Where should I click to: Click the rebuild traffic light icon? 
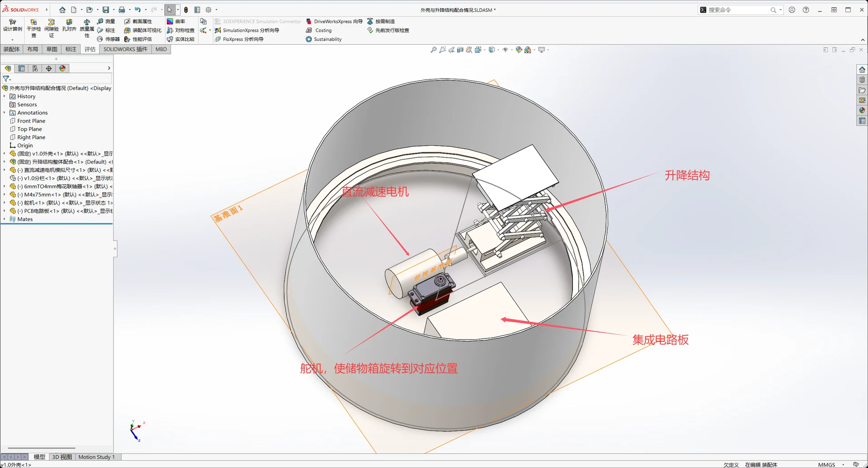point(186,9)
